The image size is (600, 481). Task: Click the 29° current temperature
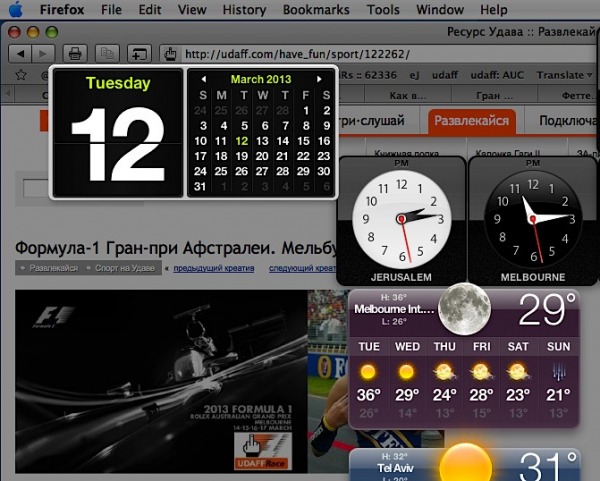pos(547,309)
